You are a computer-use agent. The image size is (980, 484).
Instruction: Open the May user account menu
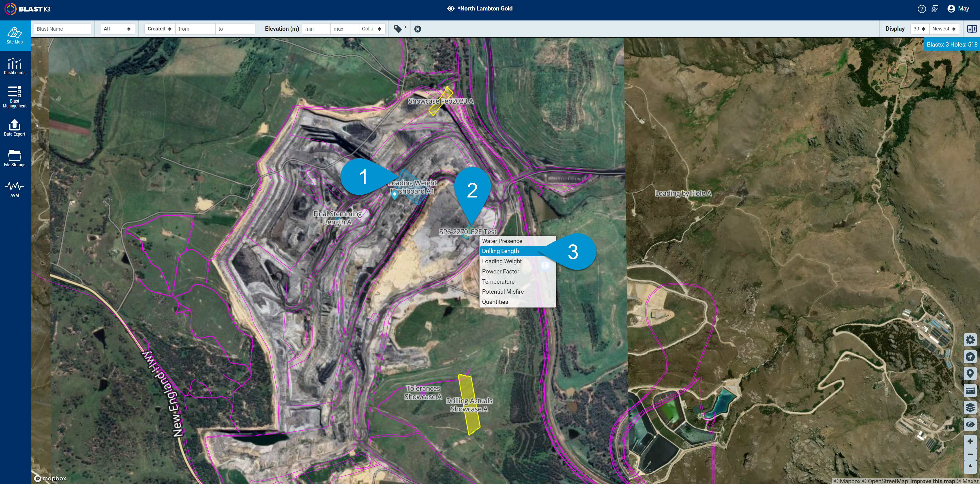pyautogui.click(x=958, y=9)
